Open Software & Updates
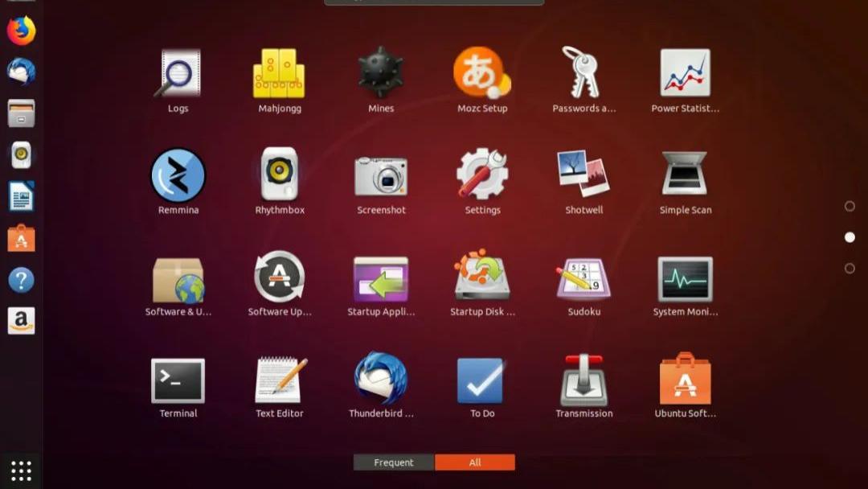Image resolution: width=868 pixels, height=489 pixels. tap(178, 286)
